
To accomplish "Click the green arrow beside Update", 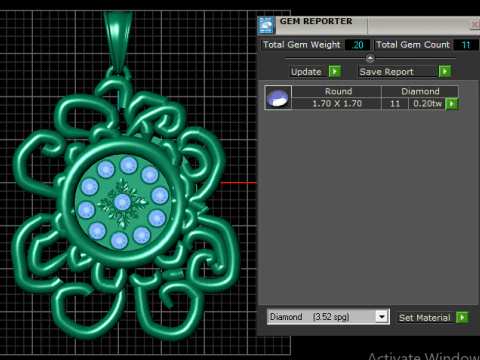I will (335, 71).
